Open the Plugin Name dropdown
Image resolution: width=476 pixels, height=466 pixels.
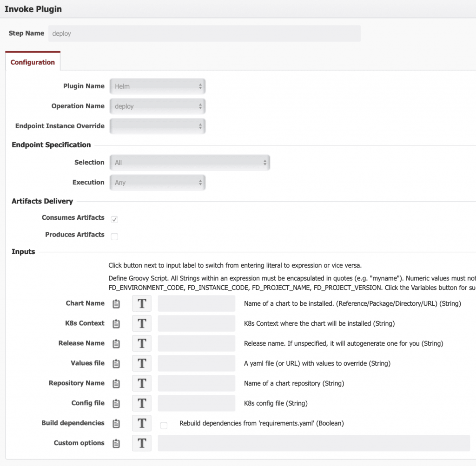tap(158, 86)
